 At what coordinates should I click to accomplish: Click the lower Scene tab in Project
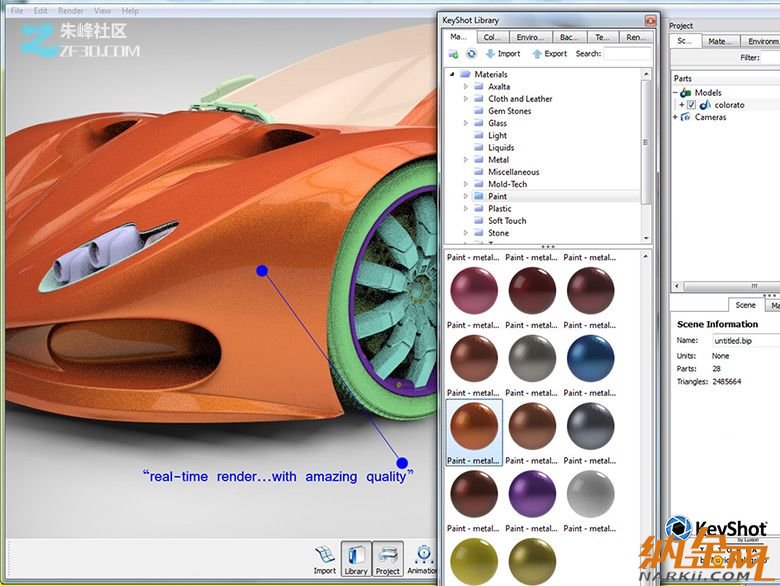[x=745, y=305]
